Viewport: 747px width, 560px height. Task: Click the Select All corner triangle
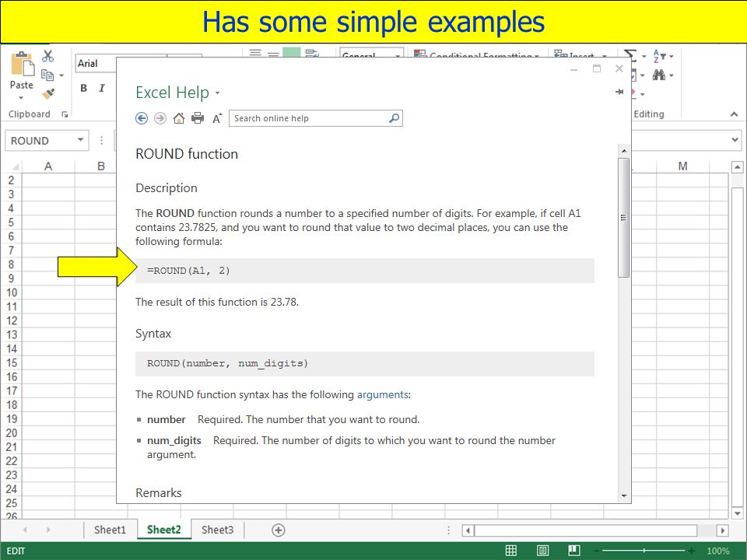click(15, 166)
